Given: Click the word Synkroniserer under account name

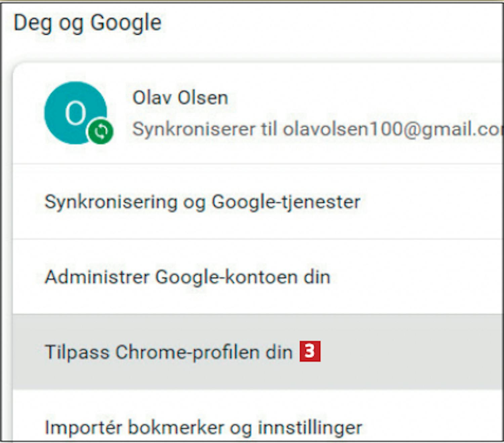Looking at the screenshot, I should pos(194,129).
